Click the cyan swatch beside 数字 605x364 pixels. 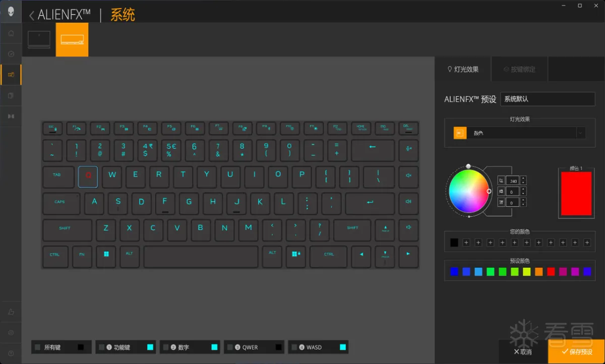coord(214,347)
